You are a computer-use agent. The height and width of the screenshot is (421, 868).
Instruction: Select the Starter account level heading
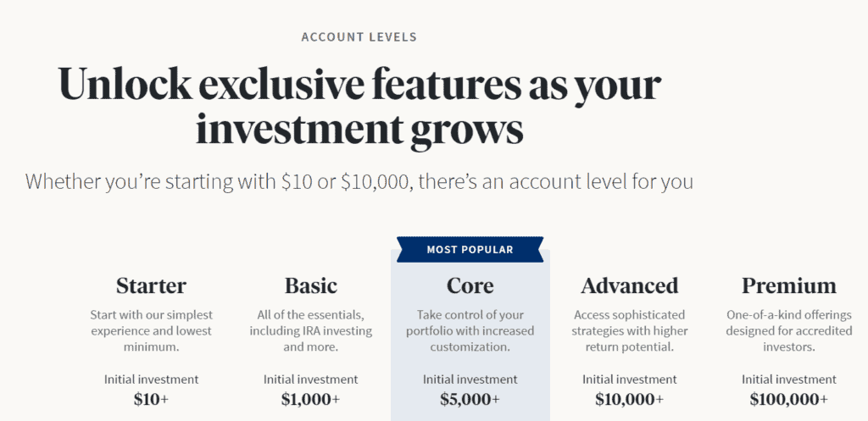[151, 285]
